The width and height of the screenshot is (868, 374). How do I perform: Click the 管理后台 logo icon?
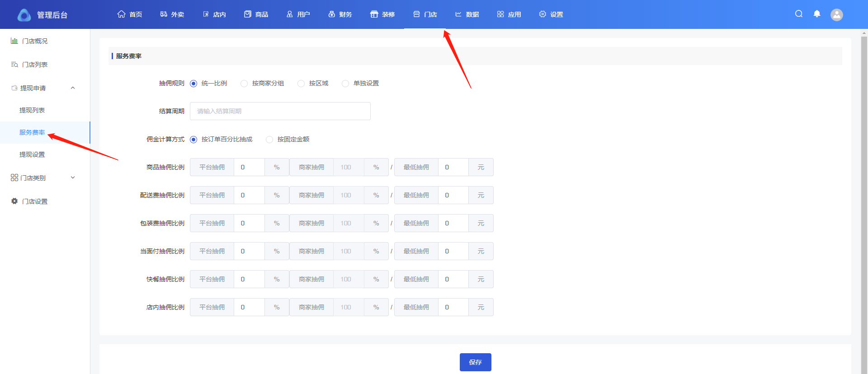pos(24,15)
